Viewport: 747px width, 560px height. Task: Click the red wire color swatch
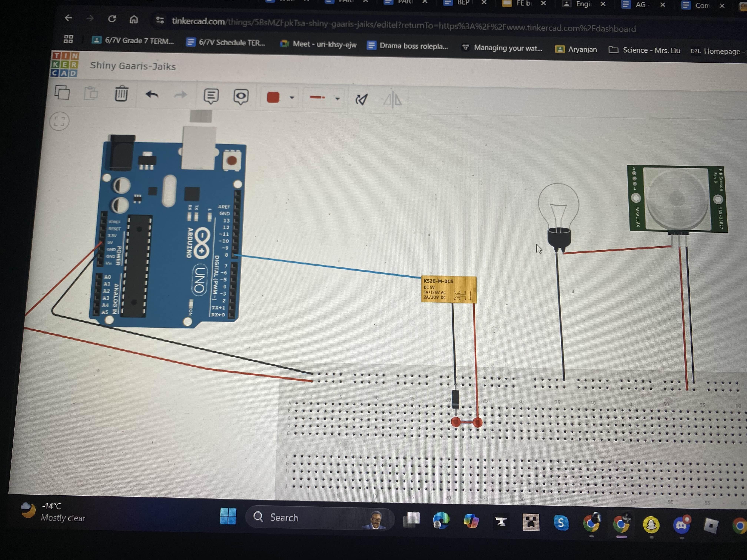(x=273, y=97)
